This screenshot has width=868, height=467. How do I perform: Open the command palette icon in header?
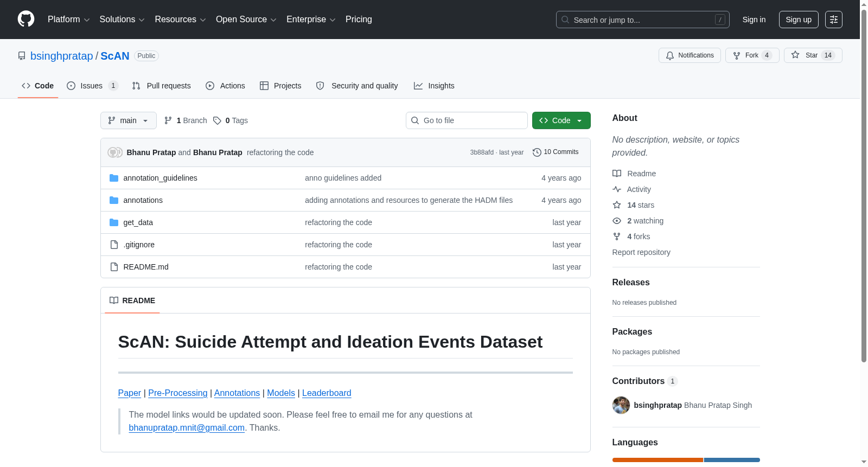tap(833, 20)
